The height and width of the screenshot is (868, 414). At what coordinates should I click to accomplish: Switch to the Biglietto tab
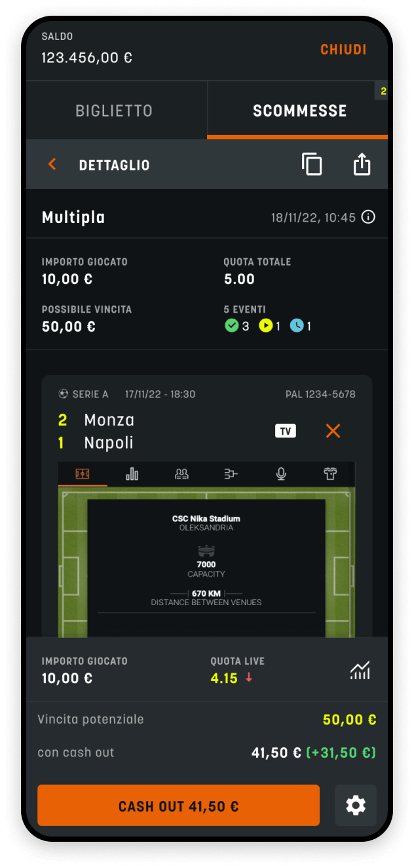[x=114, y=111]
